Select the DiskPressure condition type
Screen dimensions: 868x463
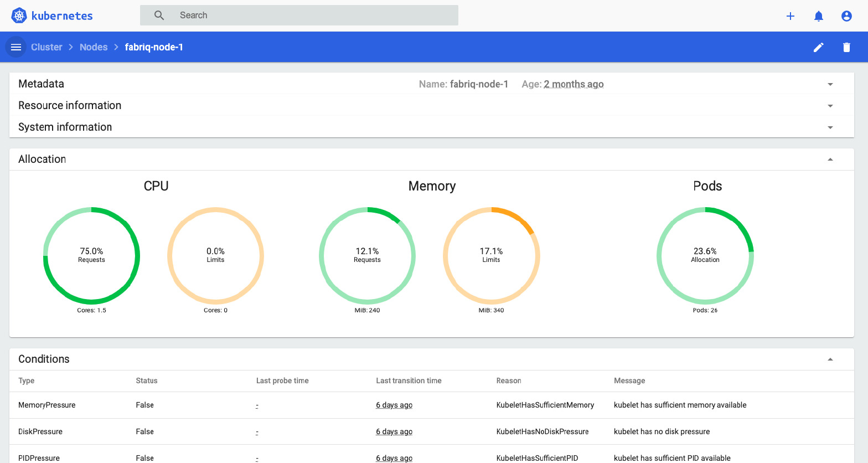(x=40, y=431)
